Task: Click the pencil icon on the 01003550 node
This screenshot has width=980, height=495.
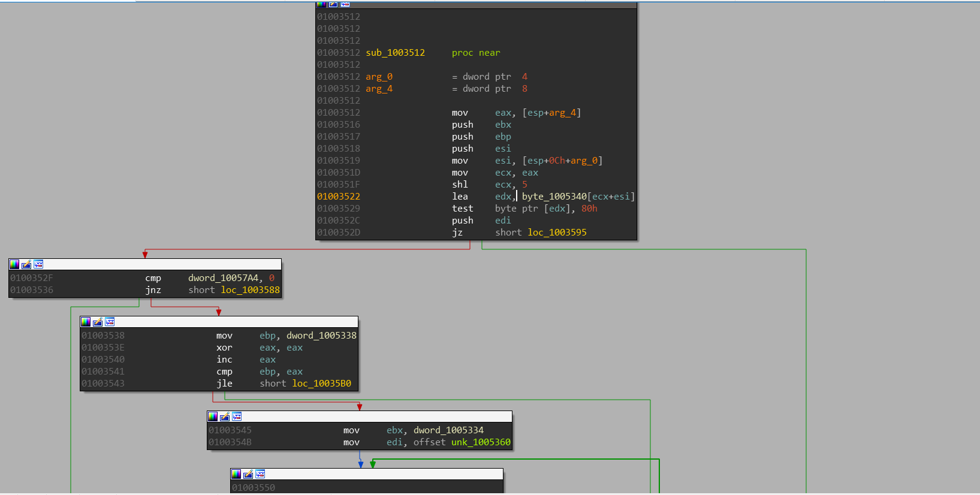Action: [248, 474]
